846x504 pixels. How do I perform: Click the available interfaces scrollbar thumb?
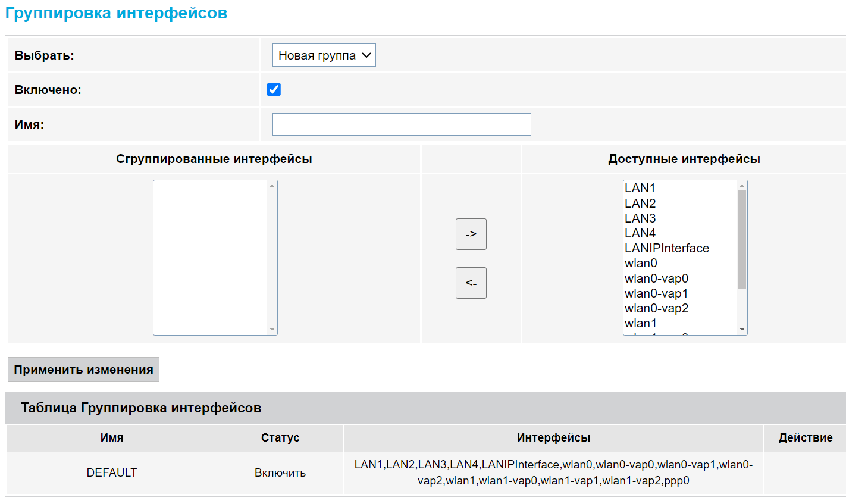click(x=742, y=239)
